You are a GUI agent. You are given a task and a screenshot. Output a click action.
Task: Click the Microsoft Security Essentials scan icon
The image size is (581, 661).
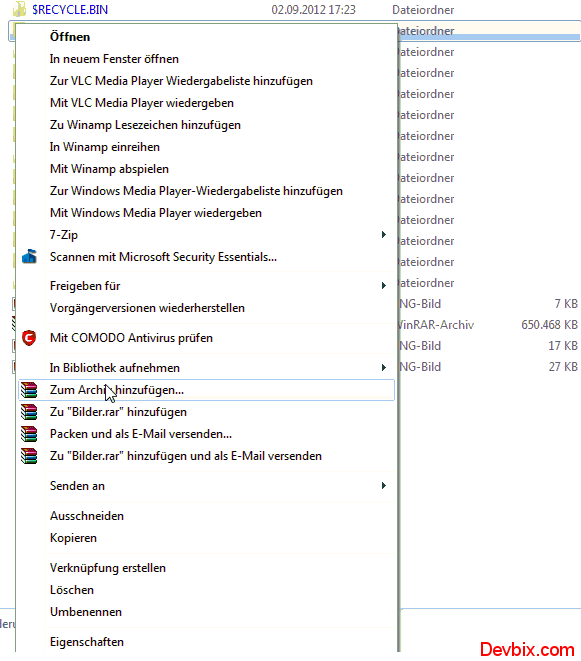pyautogui.click(x=29, y=256)
